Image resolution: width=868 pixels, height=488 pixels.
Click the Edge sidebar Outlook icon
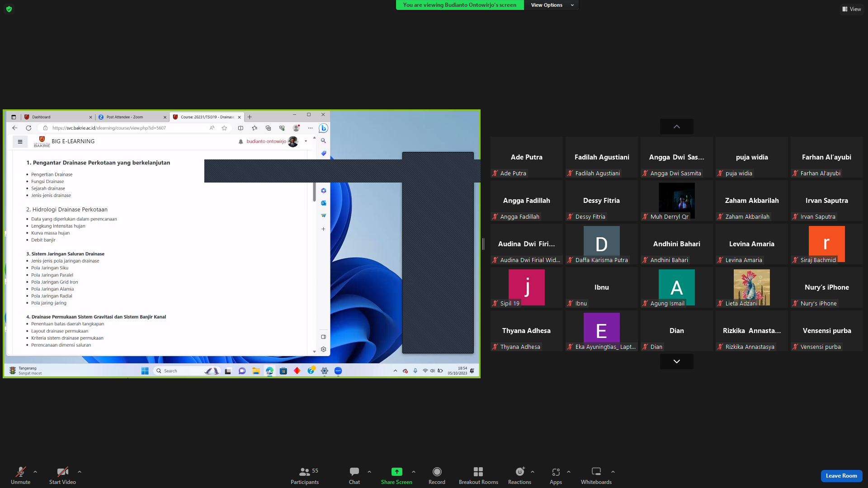323,203
